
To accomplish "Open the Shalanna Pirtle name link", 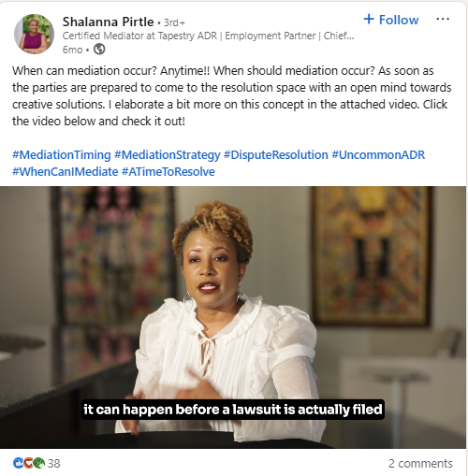I will click(x=108, y=22).
